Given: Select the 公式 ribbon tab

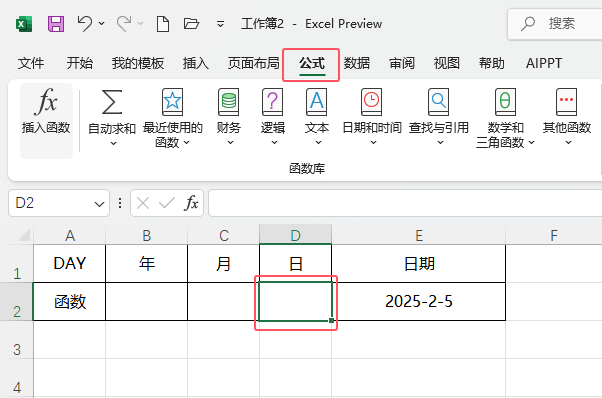Looking at the screenshot, I should point(312,63).
